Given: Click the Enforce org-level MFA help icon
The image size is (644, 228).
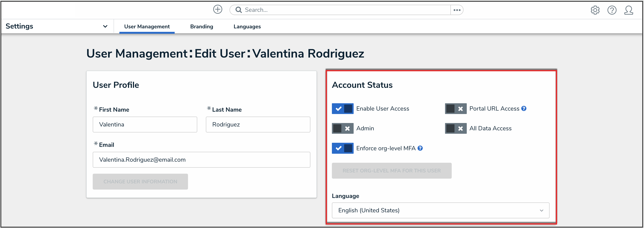Looking at the screenshot, I should pyautogui.click(x=420, y=148).
